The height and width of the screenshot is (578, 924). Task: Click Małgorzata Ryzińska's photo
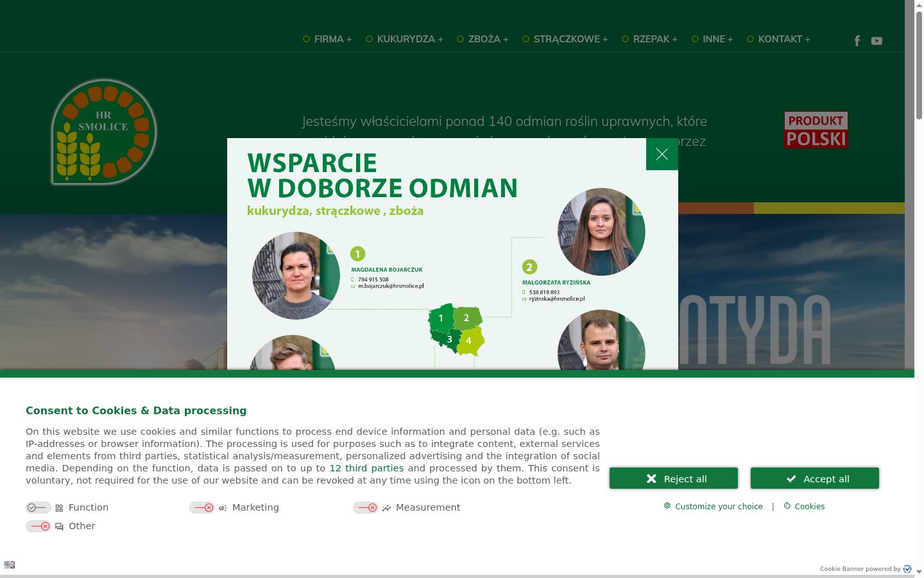pos(601,232)
